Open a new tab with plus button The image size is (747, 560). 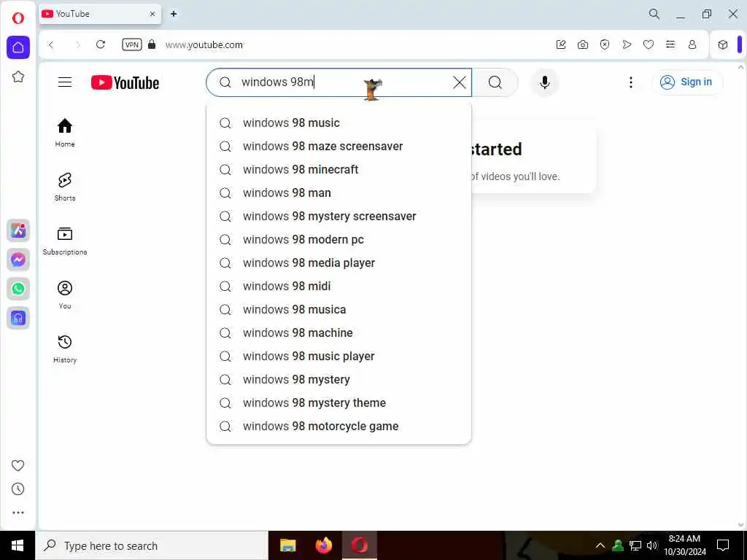[174, 14]
